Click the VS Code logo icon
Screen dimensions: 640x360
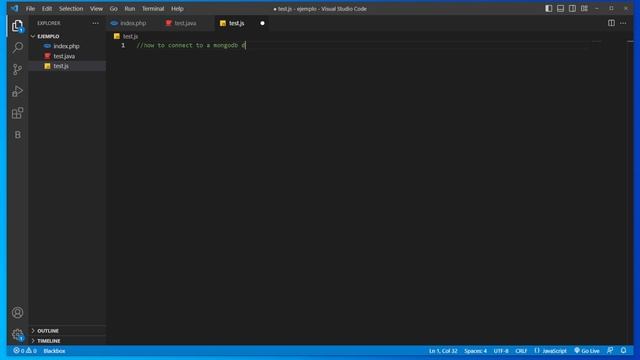coord(15,8)
